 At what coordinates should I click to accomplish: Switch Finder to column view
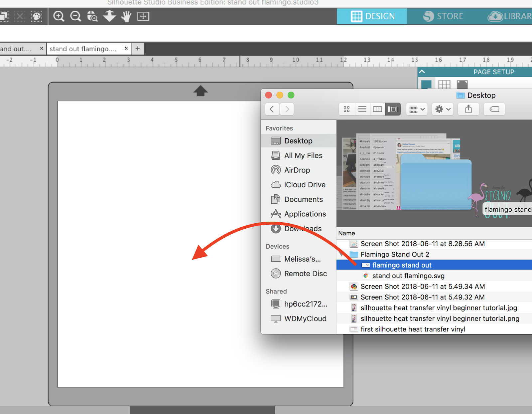pos(377,109)
